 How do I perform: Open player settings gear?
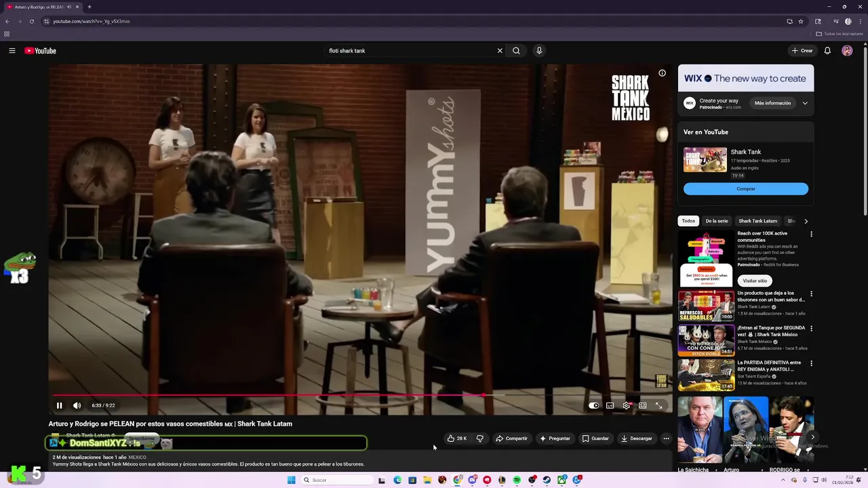point(626,405)
